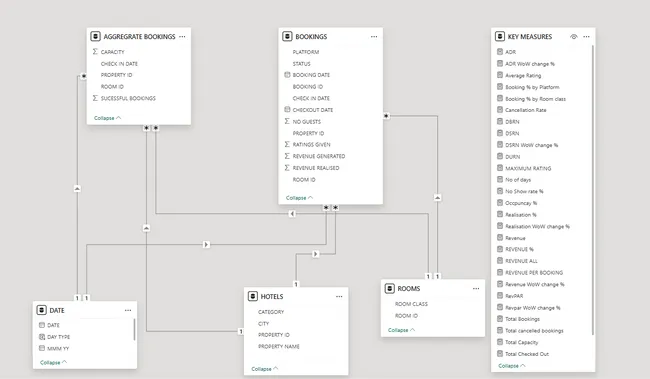Viewport: 650px width, 379px height.
Task: Open the HOTELS table more options menu
Action: click(339, 296)
